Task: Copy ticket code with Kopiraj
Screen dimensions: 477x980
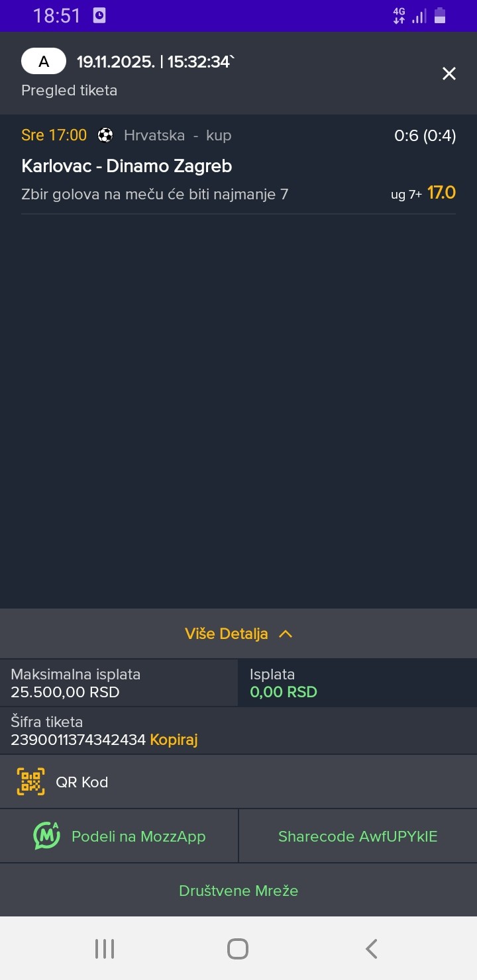Action: tap(174, 740)
